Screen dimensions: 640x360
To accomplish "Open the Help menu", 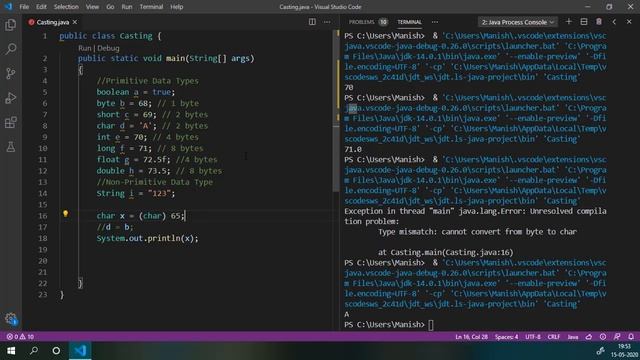I will click(x=176, y=7).
